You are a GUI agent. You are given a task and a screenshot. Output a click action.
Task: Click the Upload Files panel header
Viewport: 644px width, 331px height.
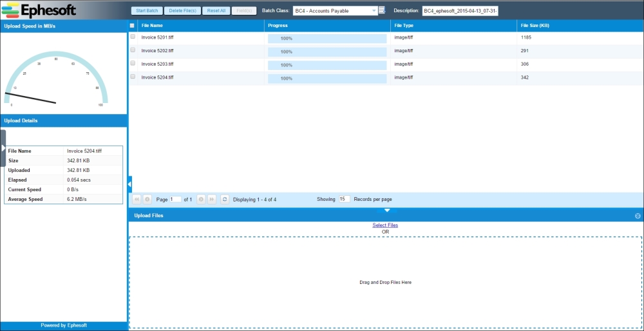coord(385,216)
